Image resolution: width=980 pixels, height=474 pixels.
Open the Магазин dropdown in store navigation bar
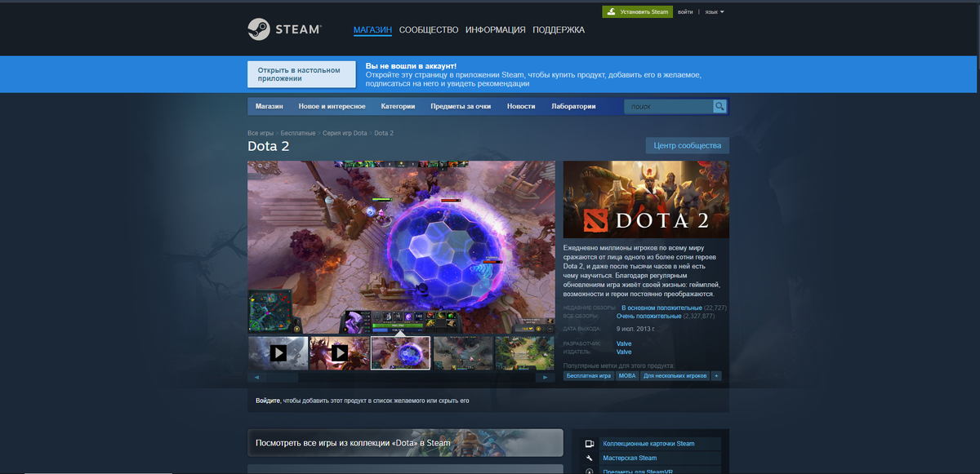[269, 107]
